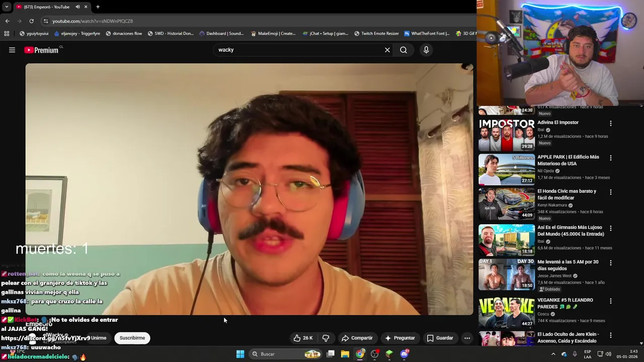
Task: Open the Windows Start menu
Action: 240,354
